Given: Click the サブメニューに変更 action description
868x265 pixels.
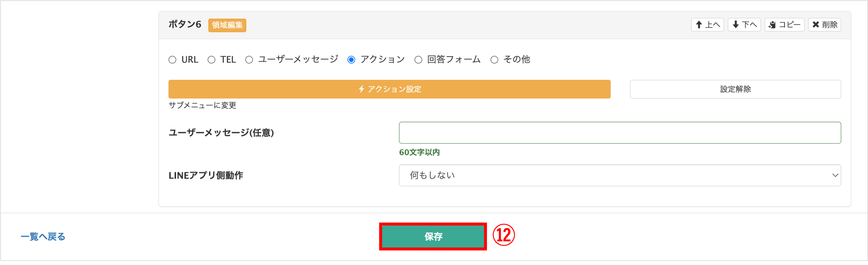Looking at the screenshot, I should coord(202,105).
